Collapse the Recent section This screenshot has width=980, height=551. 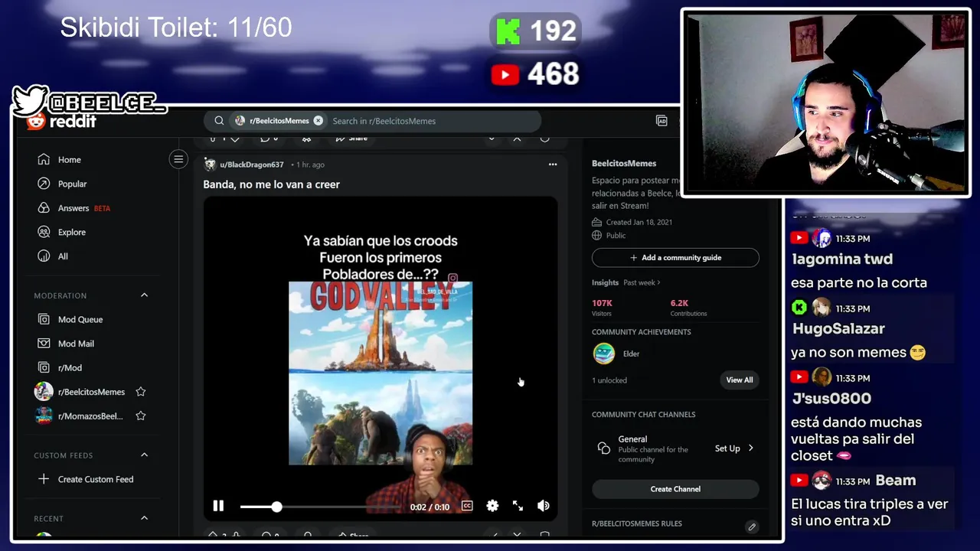pos(144,518)
